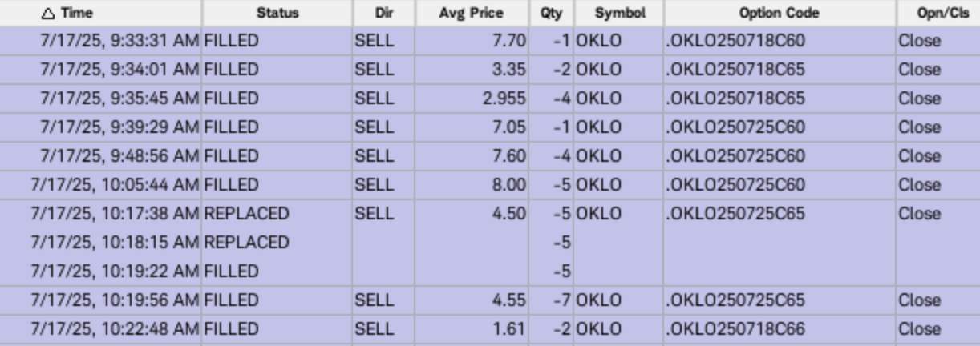Select the 9:39:29 AM order row
The width and height of the screenshot is (980, 346).
pos(490,127)
